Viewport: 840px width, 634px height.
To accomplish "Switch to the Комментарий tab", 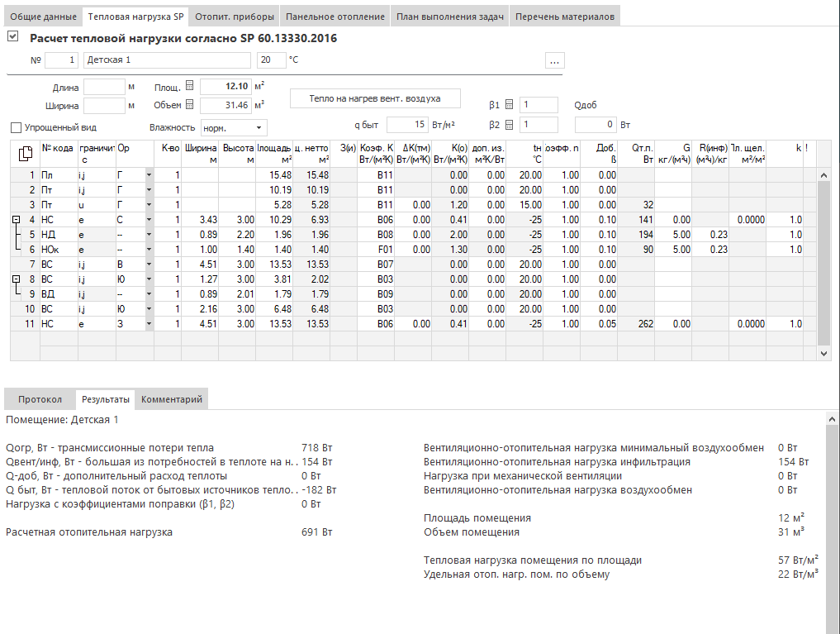I will (172, 399).
